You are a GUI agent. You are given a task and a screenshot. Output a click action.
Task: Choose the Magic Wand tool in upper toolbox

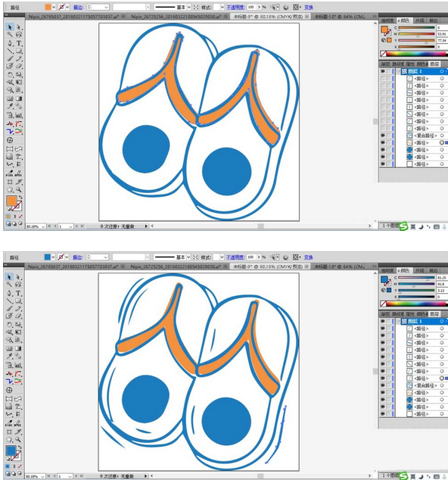pos(10,35)
